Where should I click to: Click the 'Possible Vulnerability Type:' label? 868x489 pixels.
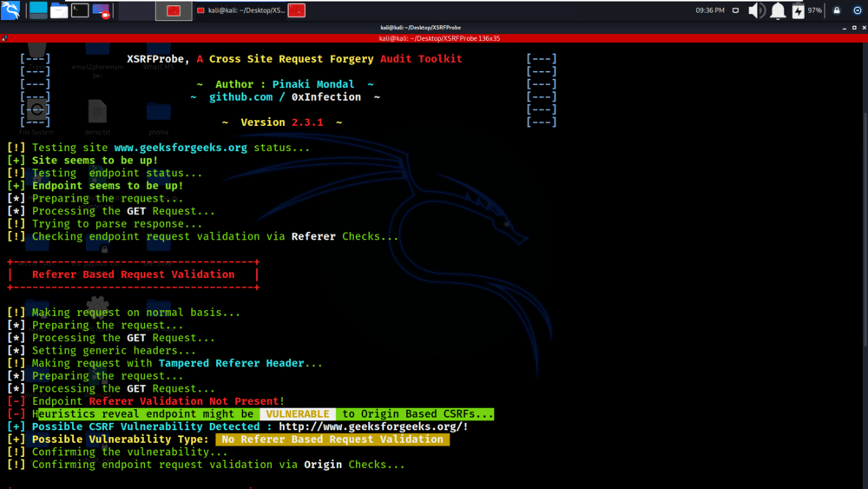pyautogui.click(x=120, y=439)
